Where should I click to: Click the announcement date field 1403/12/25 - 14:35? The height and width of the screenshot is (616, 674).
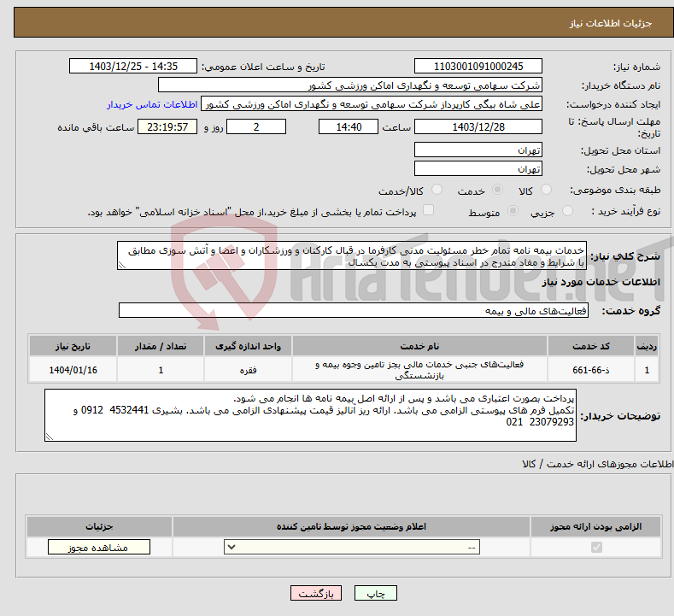click(x=132, y=66)
